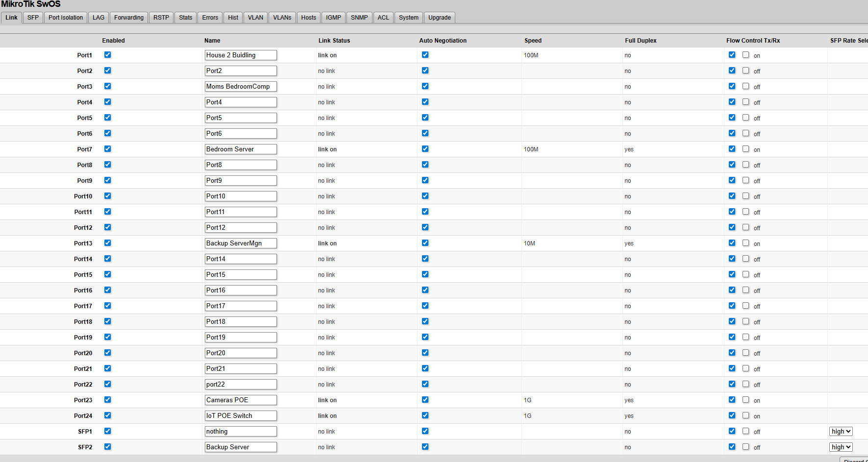Screen dimensions: 868x462
Task: Select the Link tab
Action: coord(11,18)
